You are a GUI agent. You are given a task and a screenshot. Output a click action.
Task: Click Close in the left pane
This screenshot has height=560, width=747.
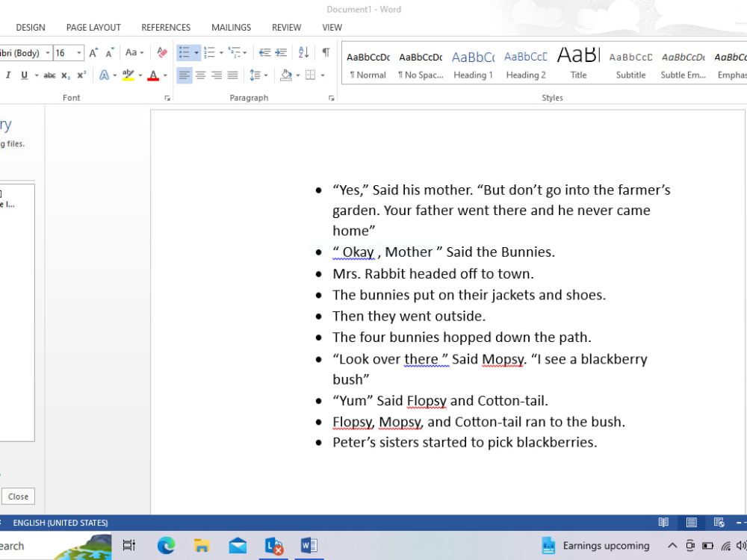click(x=18, y=497)
